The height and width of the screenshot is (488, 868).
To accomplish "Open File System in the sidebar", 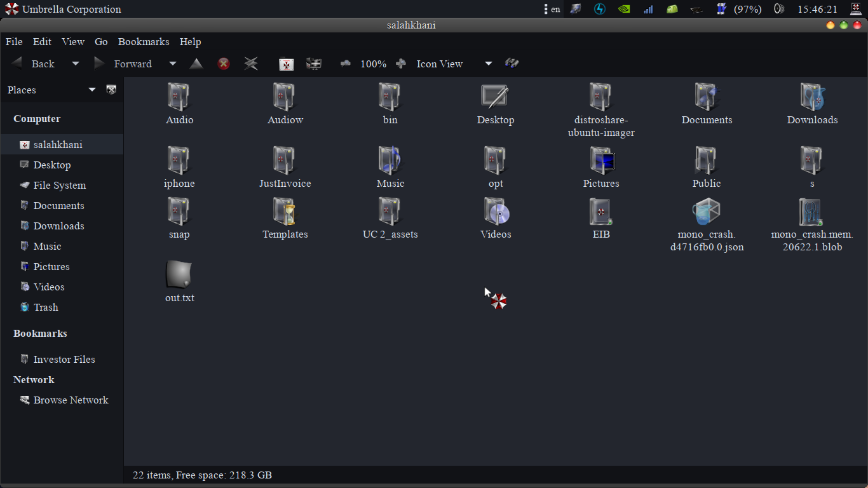I will coord(62,185).
